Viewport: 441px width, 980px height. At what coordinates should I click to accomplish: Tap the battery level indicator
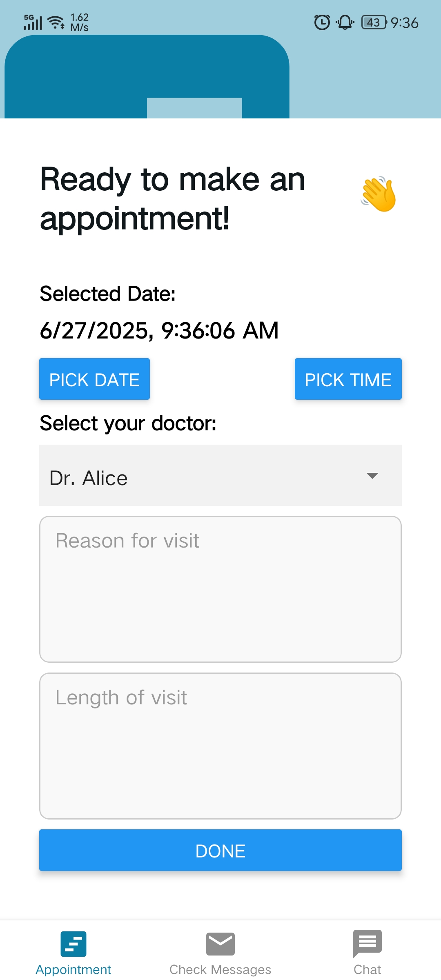(x=374, y=22)
